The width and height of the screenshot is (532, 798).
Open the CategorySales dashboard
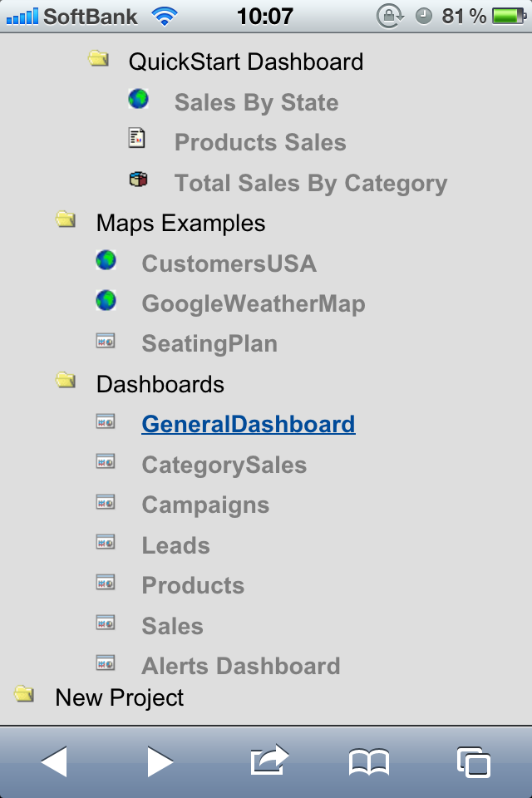(x=224, y=465)
